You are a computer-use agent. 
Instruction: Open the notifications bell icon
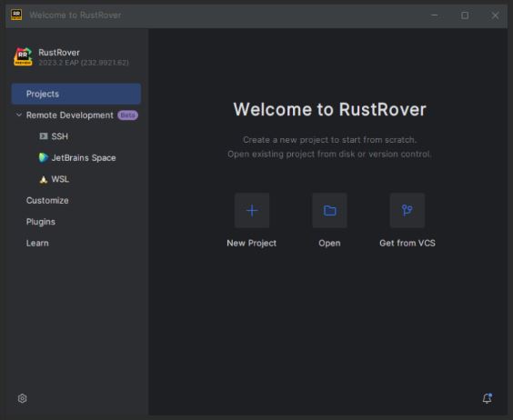pyautogui.click(x=488, y=398)
